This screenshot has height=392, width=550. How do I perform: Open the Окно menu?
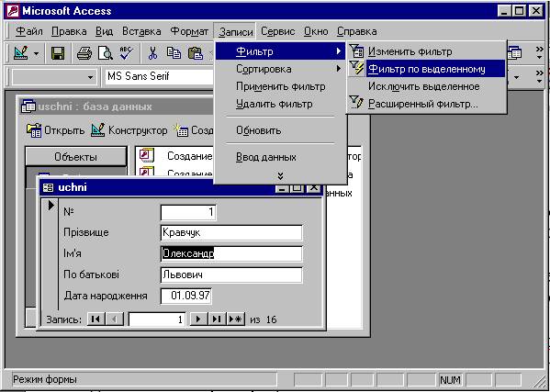(316, 31)
